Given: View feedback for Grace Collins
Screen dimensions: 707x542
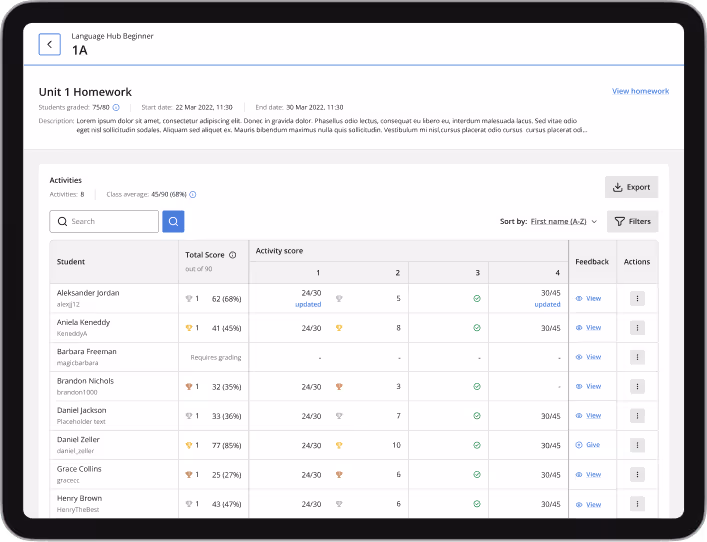Looking at the screenshot, I should [588, 474].
